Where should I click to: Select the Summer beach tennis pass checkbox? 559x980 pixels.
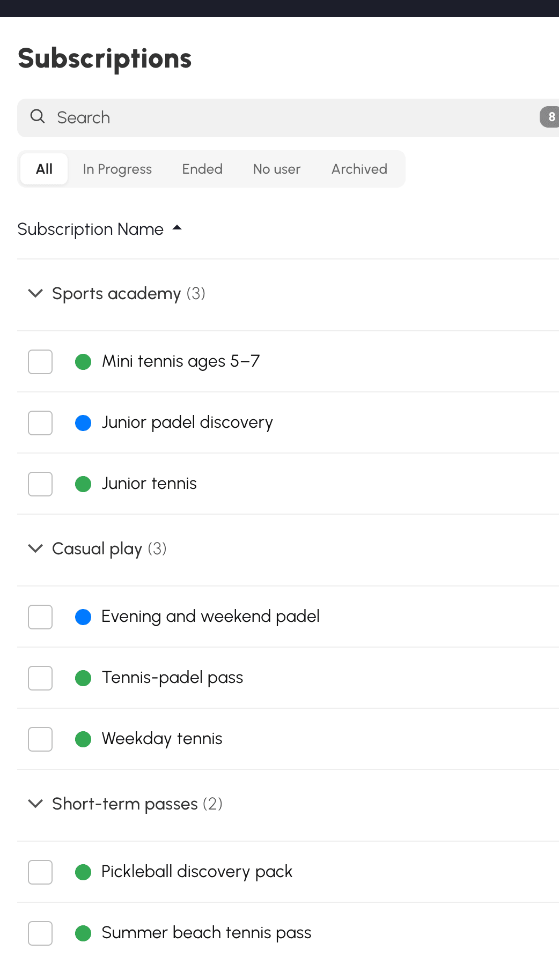40,933
